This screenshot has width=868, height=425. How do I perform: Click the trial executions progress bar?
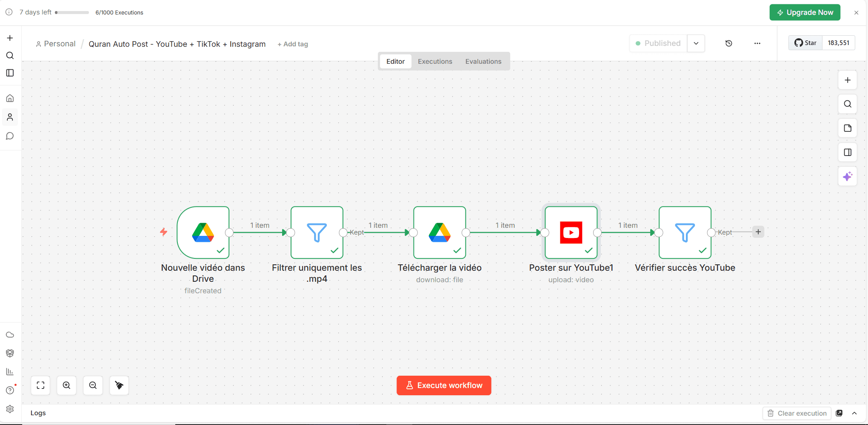tap(72, 12)
